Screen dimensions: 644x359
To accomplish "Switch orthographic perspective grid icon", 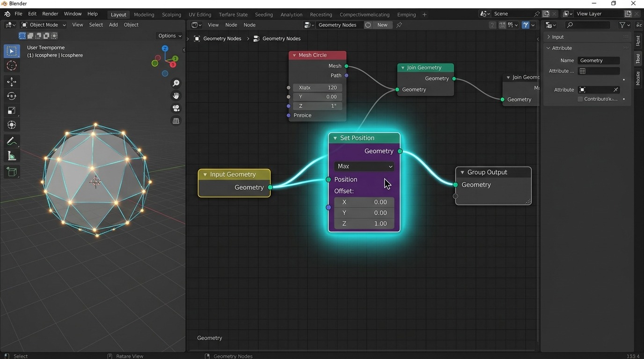I will pyautogui.click(x=176, y=121).
